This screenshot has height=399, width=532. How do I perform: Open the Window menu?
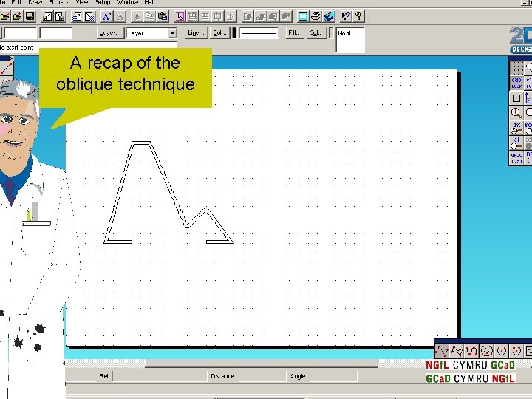point(127,2)
